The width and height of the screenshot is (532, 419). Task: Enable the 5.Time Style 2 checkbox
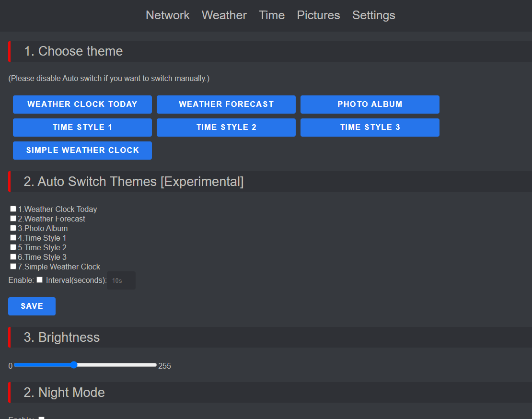(13, 247)
